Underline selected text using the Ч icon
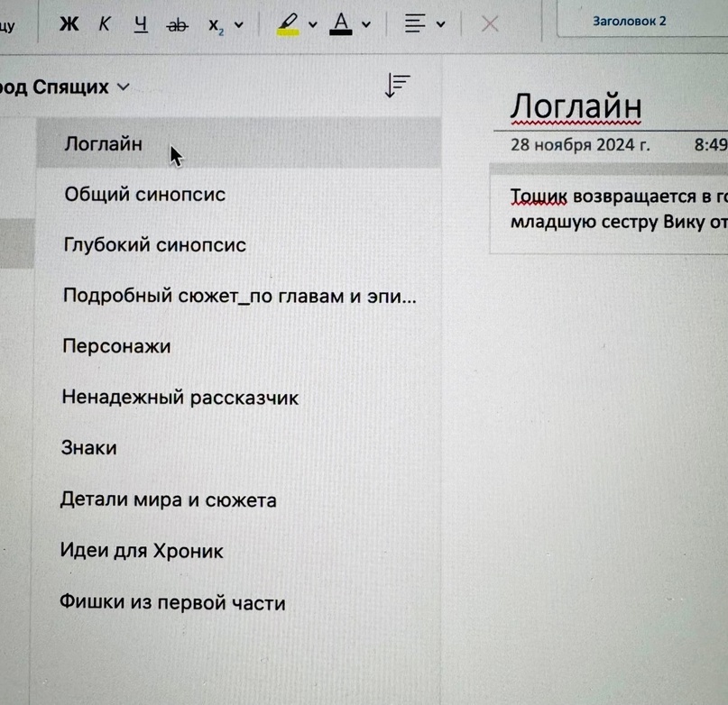 click(140, 23)
